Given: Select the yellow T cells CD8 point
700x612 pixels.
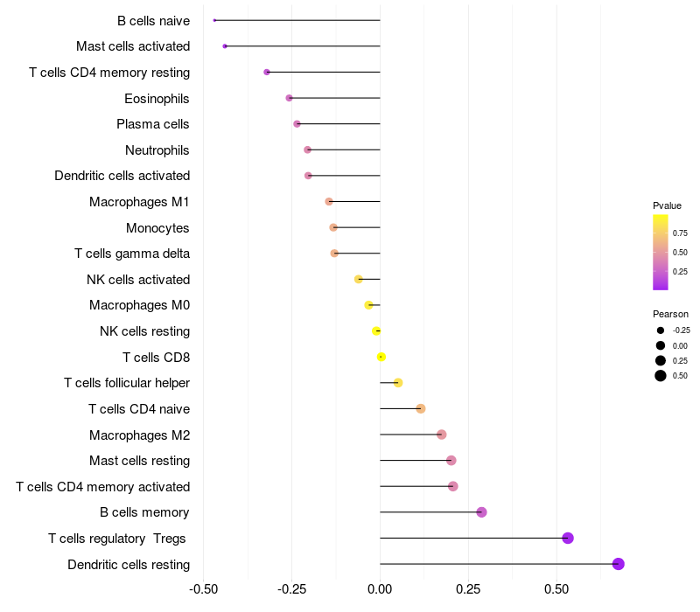Looking at the screenshot, I should tap(381, 357).
